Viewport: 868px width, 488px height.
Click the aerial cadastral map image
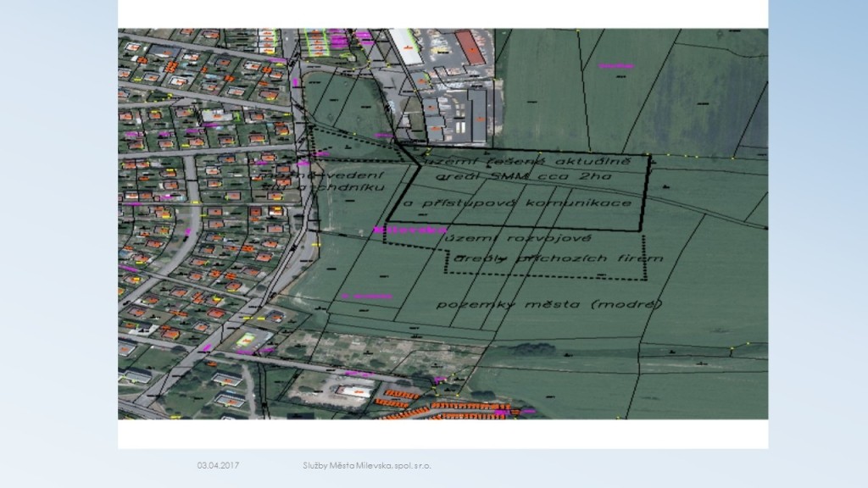[x=442, y=224]
